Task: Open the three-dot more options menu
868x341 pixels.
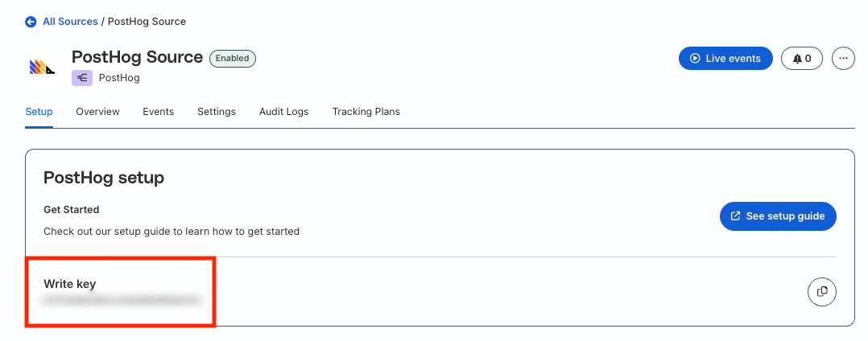Action: (842, 59)
